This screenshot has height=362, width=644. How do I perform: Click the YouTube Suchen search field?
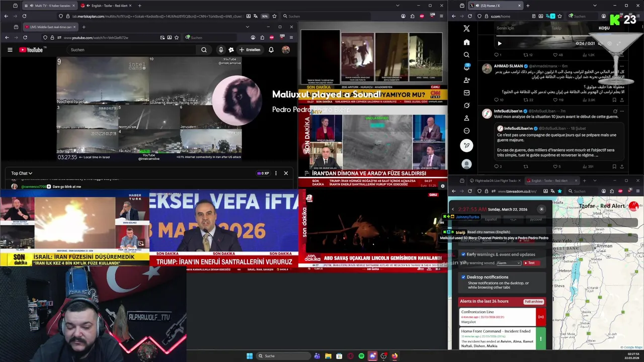coord(132,50)
